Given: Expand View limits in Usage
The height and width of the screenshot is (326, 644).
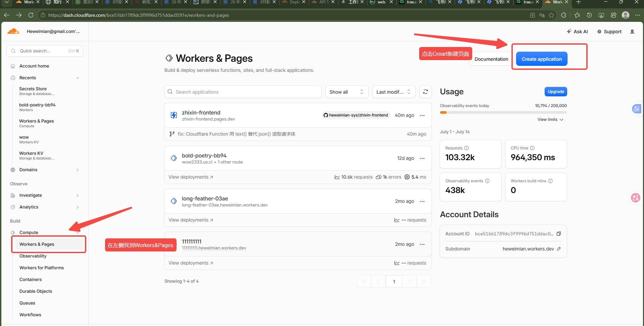Looking at the screenshot, I should coord(550,120).
